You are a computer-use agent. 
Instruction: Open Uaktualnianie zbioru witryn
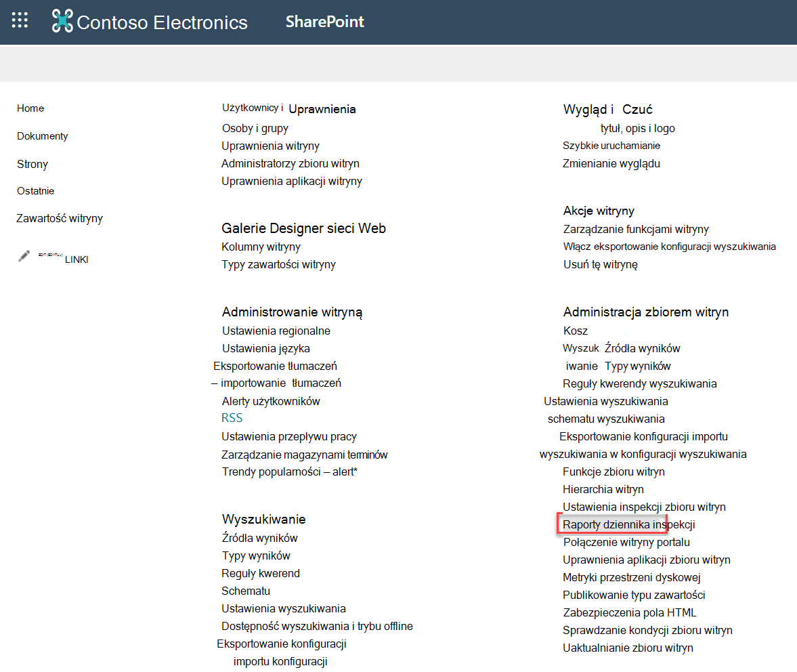[628, 648]
